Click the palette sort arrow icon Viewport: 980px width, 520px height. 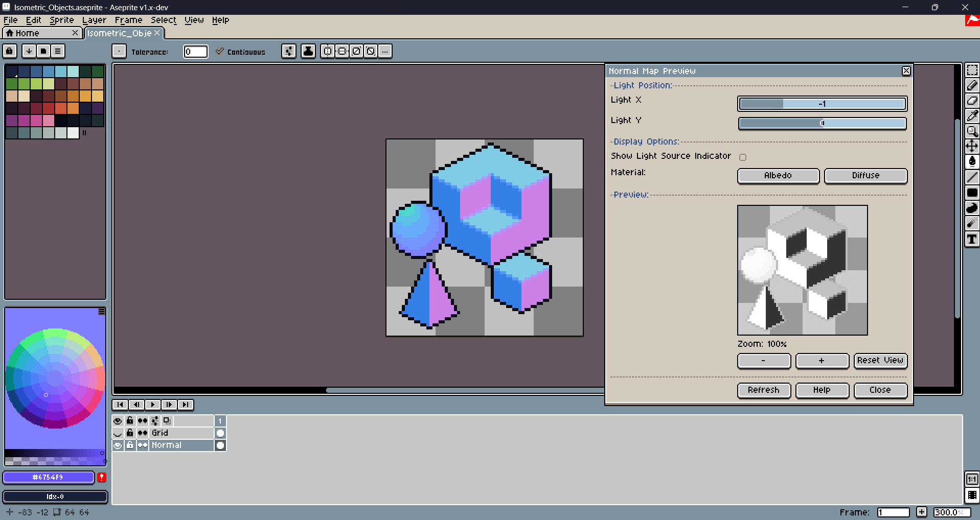(x=29, y=51)
